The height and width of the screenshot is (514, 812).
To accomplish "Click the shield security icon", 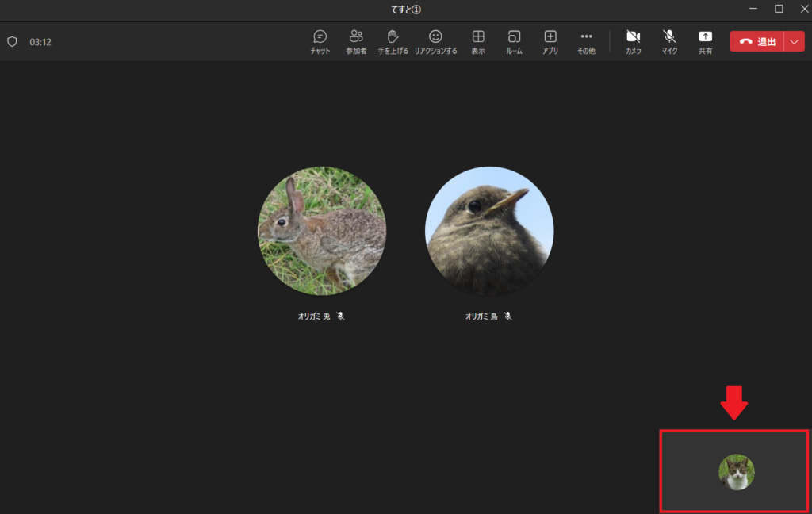I will coord(12,42).
